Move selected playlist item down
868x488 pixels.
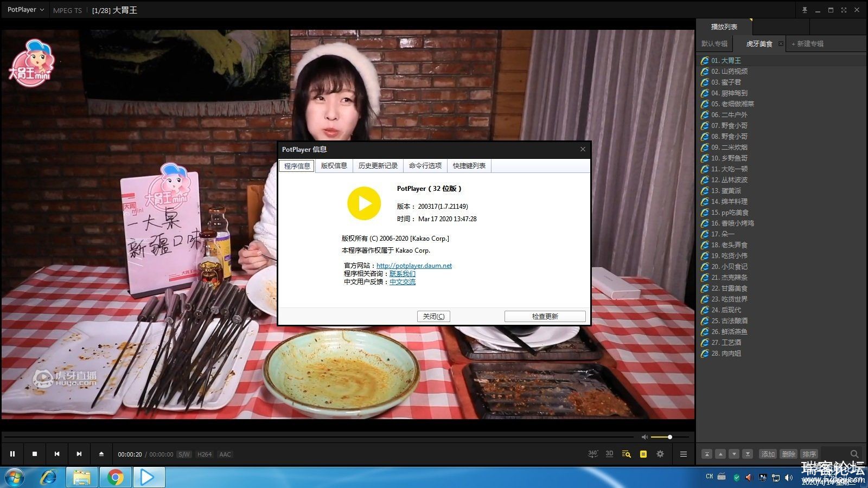734,454
